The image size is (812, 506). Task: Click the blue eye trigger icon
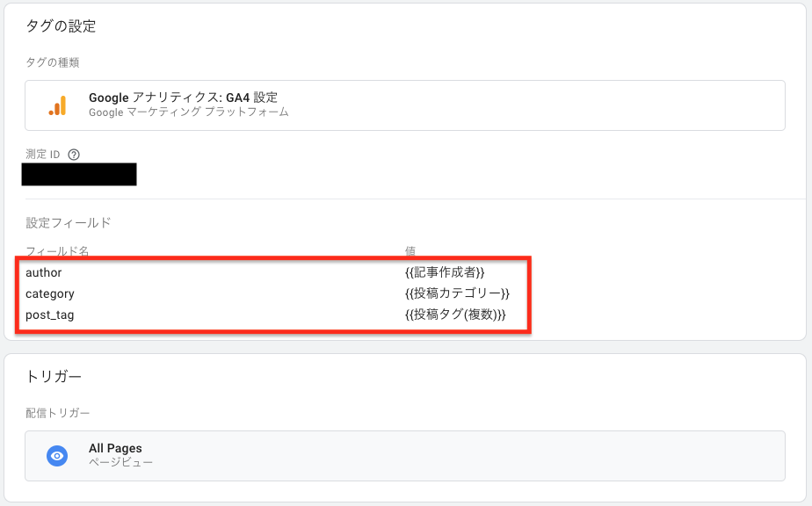click(57, 456)
